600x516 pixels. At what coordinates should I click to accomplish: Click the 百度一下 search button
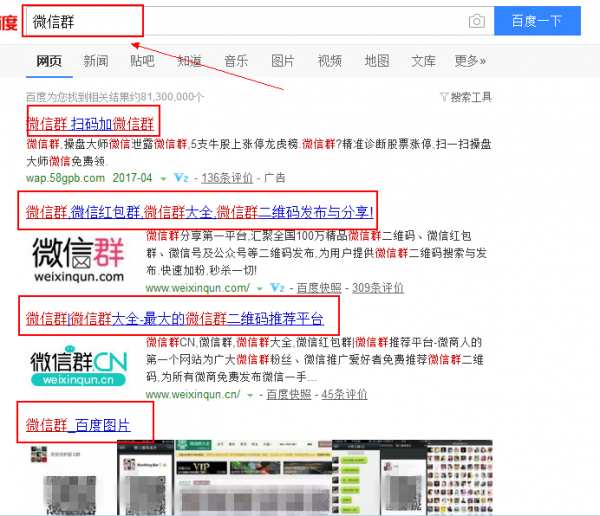(x=537, y=21)
